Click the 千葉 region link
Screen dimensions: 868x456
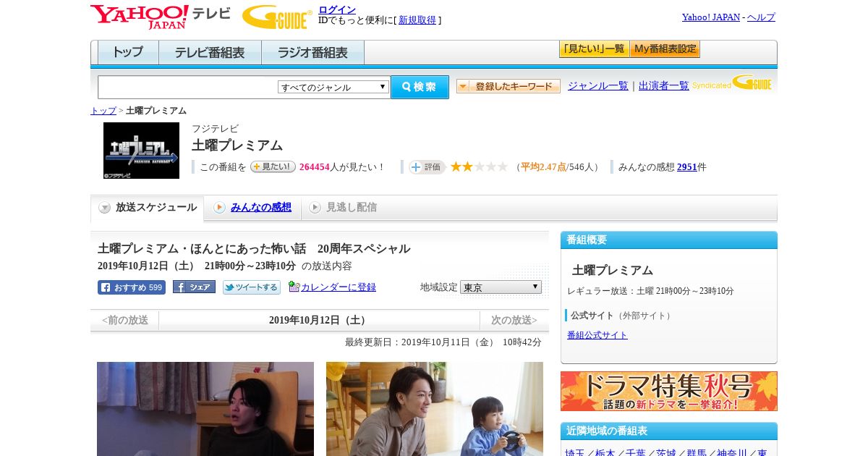point(636,453)
